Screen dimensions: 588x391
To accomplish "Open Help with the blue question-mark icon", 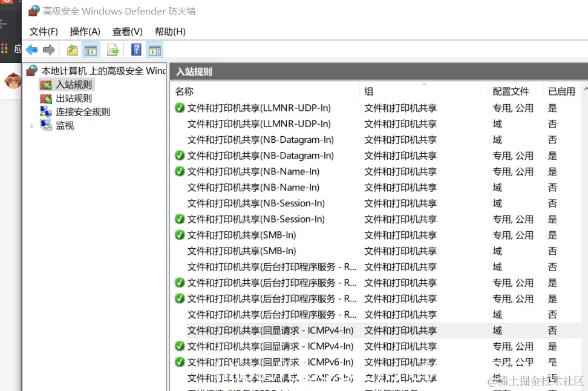I will pyautogui.click(x=136, y=50).
